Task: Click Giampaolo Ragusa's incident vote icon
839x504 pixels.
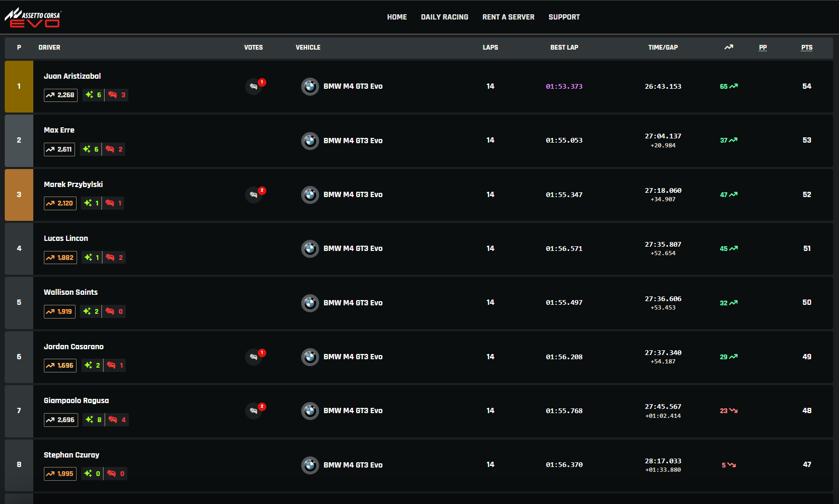Action: tap(254, 410)
